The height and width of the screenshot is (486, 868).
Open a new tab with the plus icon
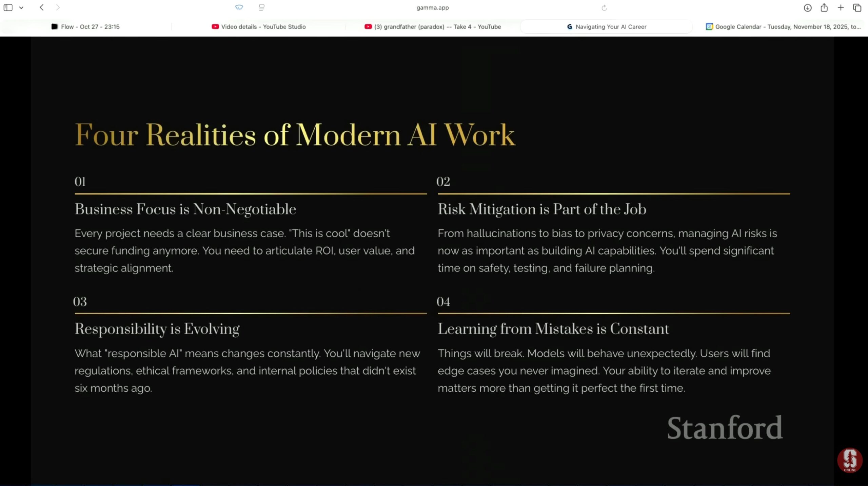(x=841, y=7)
